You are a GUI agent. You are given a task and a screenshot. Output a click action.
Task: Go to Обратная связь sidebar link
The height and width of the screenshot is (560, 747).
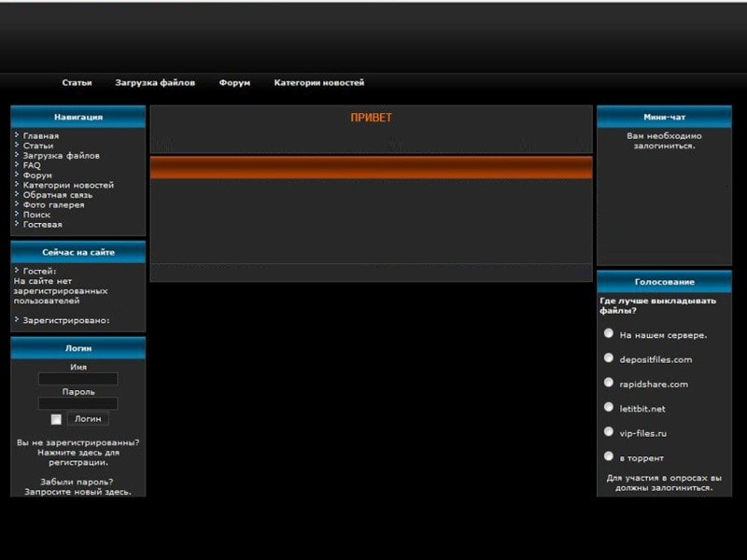coord(57,195)
